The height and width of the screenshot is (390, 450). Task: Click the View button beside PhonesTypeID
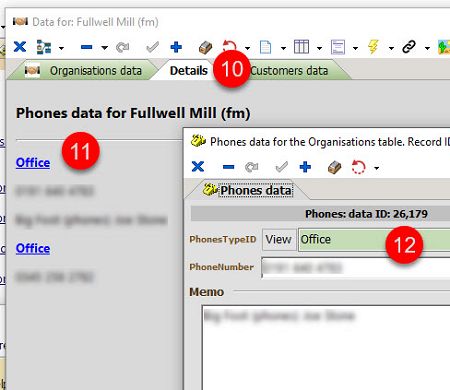coord(279,239)
